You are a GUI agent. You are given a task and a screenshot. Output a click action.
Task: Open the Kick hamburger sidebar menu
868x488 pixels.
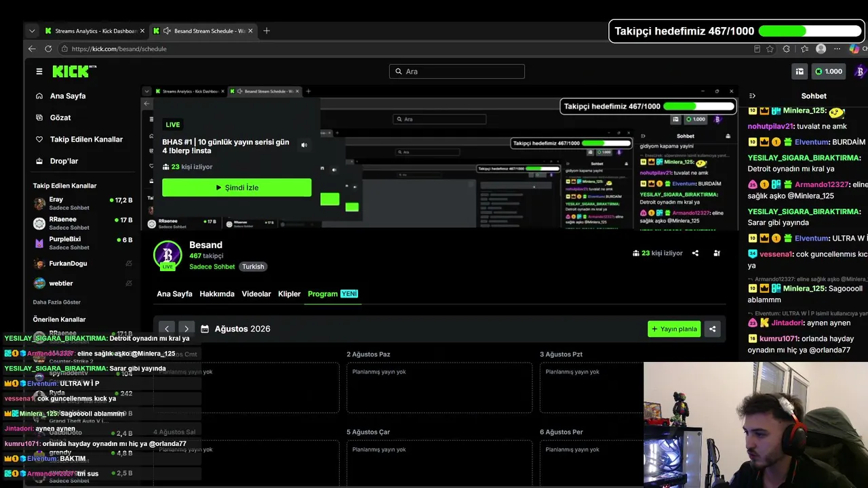[x=39, y=71]
